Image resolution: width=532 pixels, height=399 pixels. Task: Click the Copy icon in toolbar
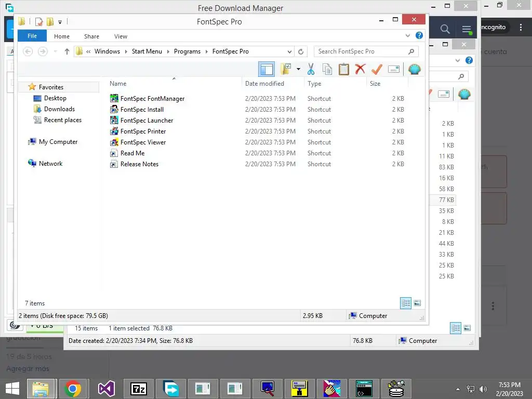tap(327, 69)
